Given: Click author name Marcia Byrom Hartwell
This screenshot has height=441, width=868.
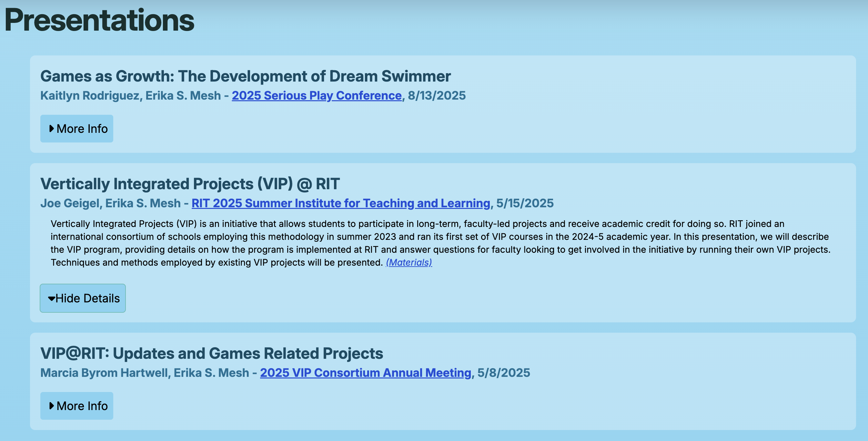Looking at the screenshot, I should pyautogui.click(x=104, y=373).
